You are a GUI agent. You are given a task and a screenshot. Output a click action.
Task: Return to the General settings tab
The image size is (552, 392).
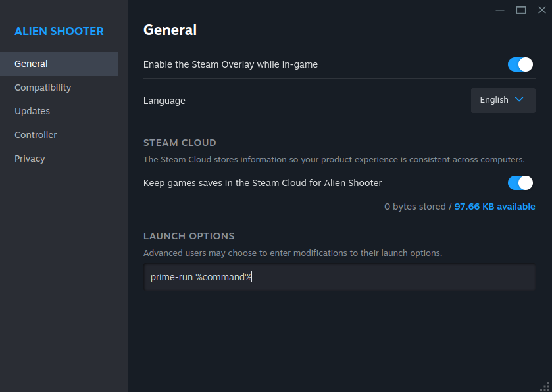(x=30, y=63)
